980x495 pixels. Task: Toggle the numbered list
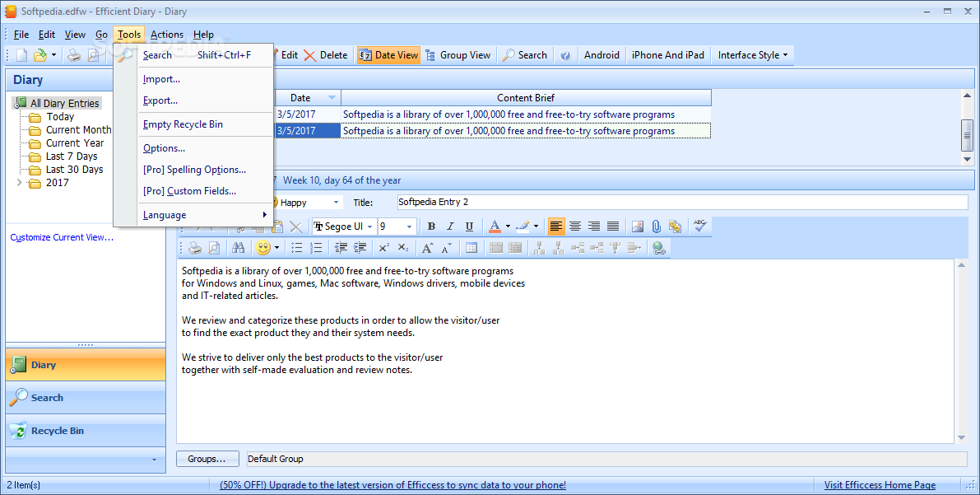point(316,248)
